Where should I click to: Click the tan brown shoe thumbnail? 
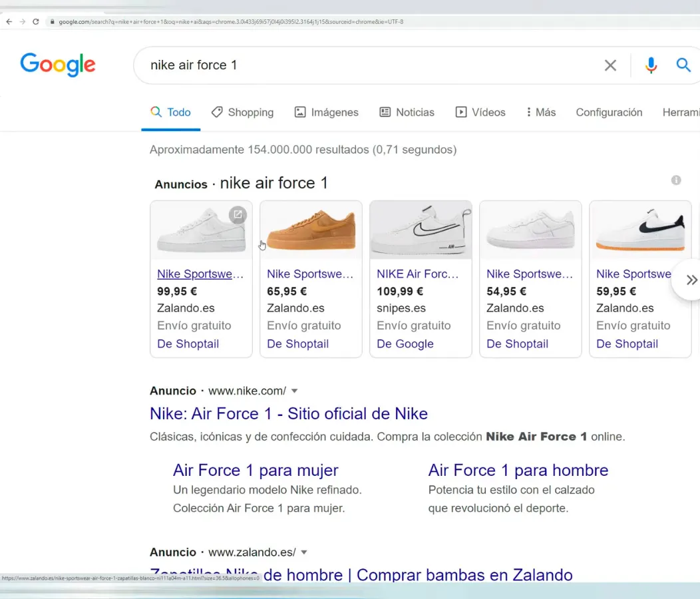[311, 230]
